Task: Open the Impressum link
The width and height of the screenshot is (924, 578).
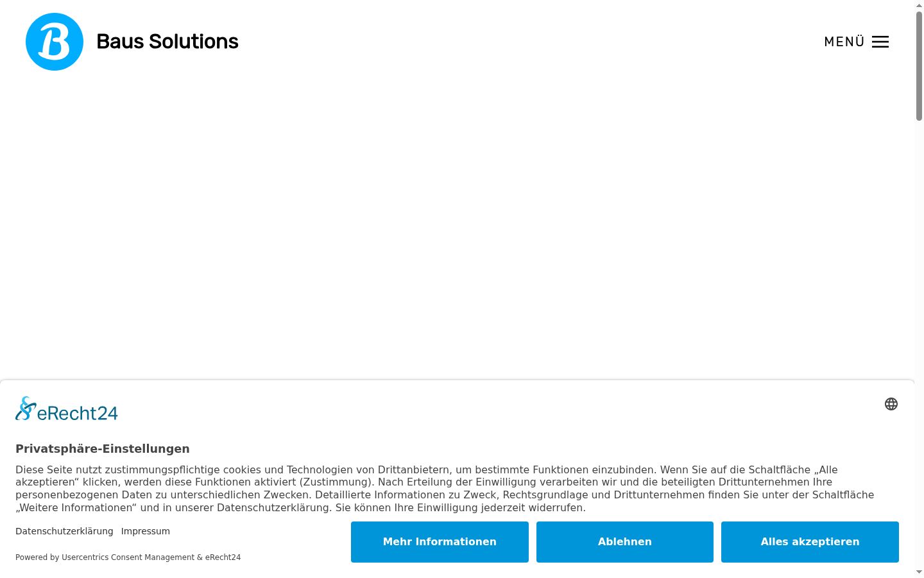Action: (146, 531)
